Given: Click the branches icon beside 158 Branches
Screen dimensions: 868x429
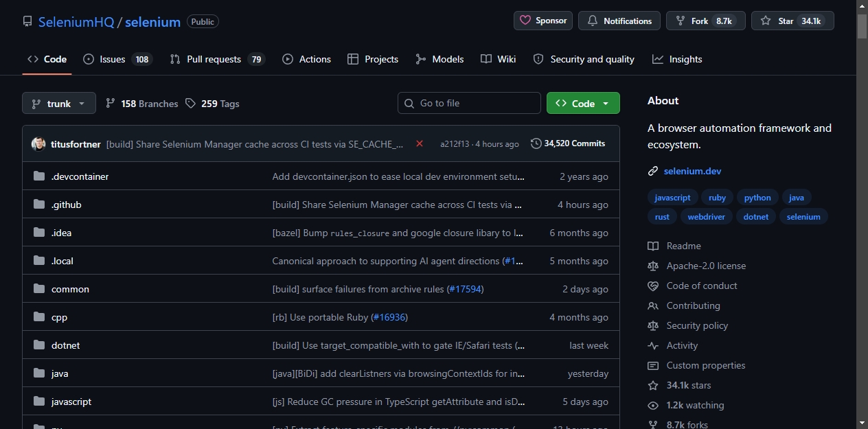Looking at the screenshot, I should 110,104.
